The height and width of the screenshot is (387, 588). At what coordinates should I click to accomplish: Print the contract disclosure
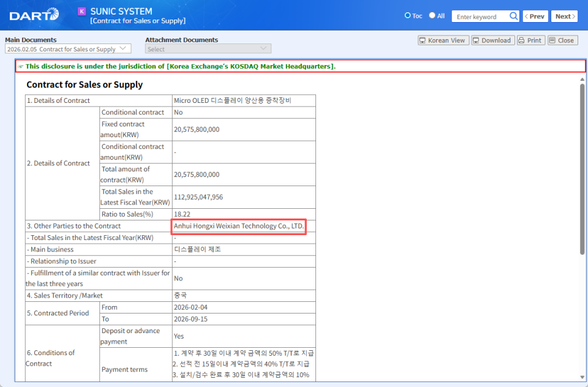point(530,40)
